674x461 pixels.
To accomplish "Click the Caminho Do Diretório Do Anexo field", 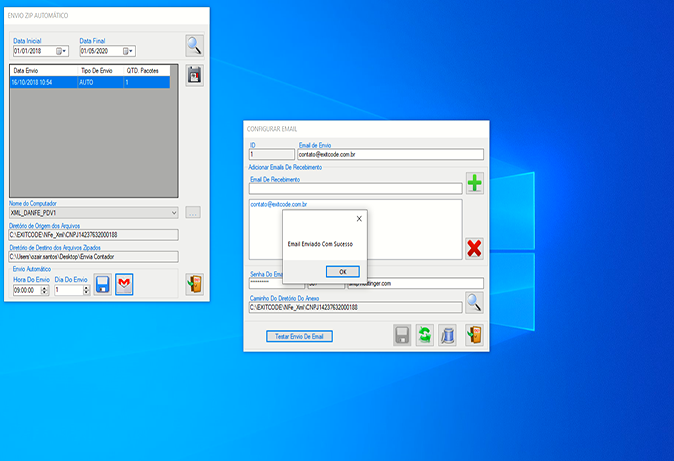I will click(355, 307).
